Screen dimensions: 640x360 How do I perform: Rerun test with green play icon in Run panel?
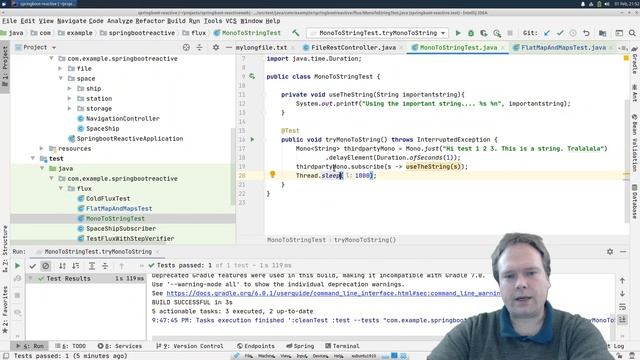18,266
